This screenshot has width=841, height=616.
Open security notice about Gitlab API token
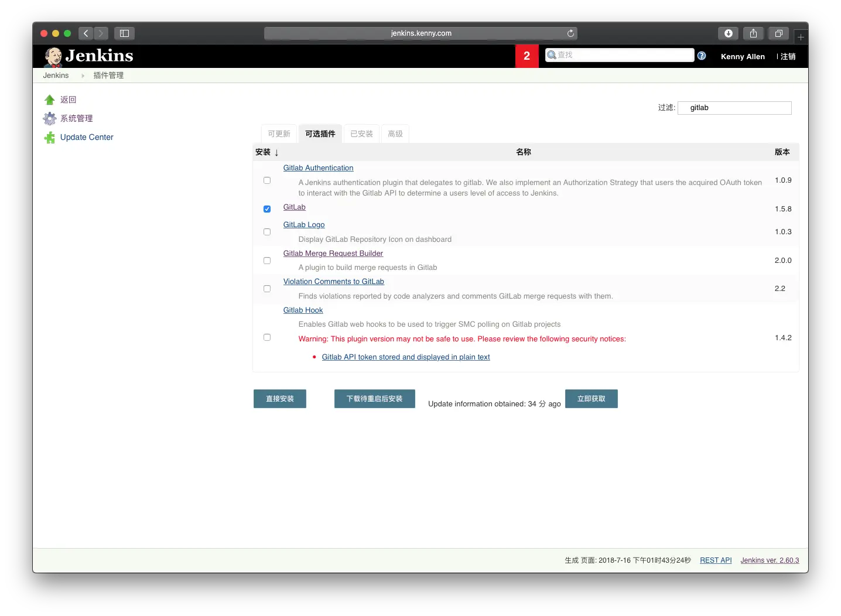(406, 357)
